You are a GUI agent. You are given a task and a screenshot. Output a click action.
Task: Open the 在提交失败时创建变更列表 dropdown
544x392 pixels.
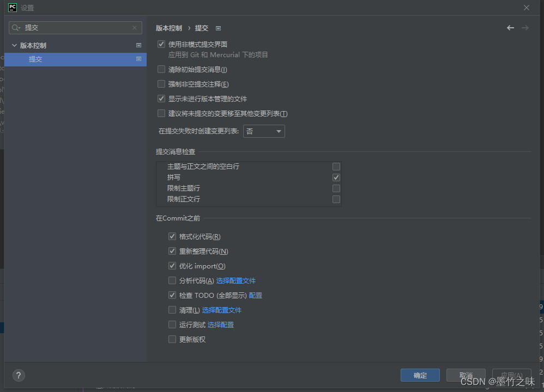point(264,131)
